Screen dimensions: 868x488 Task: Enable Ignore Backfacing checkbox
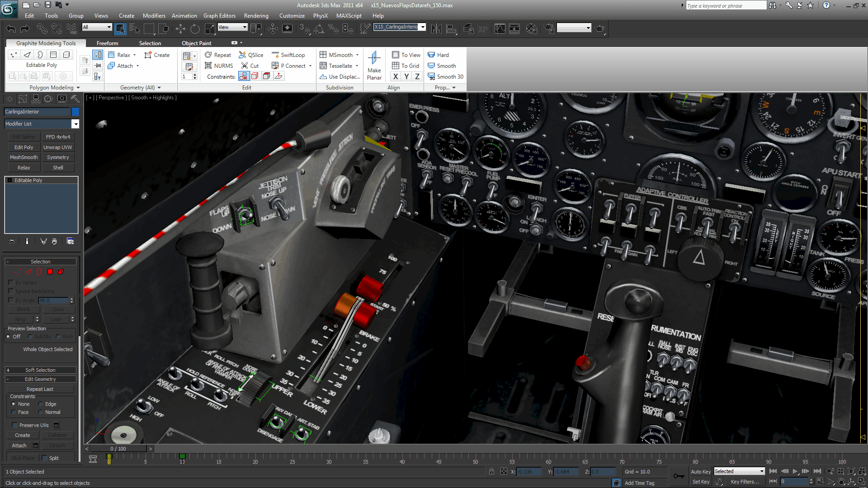click(11, 291)
